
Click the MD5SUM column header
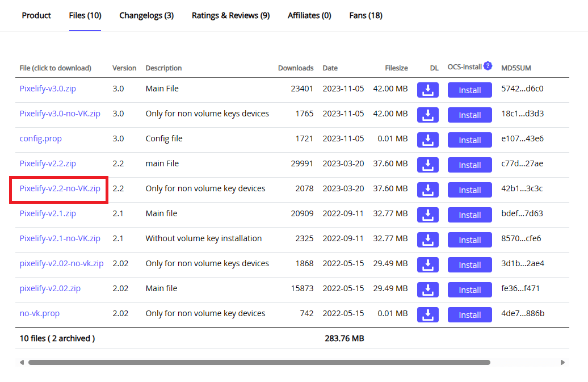(516, 68)
